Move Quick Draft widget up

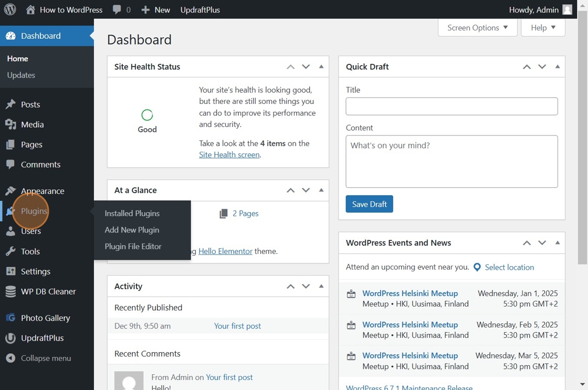tap(527, 67)
